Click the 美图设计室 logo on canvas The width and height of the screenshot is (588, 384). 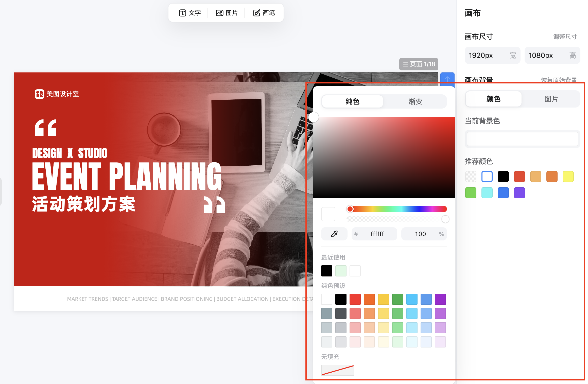click(x=57, y=94)
